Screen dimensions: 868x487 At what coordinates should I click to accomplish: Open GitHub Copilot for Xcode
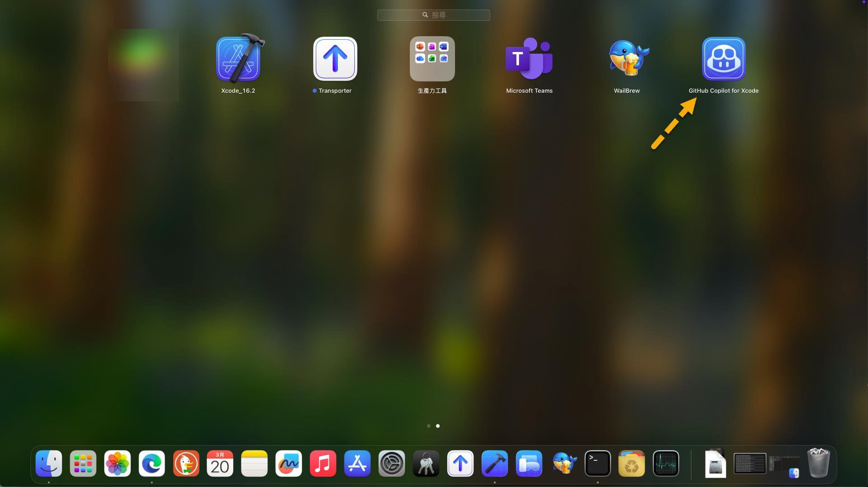pos(723,59)
